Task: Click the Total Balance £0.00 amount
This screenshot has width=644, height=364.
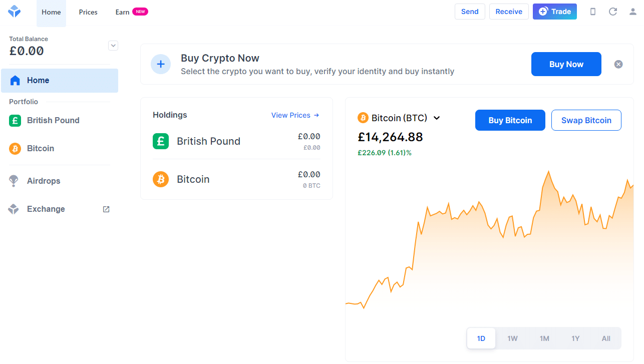Action: [27, 51]
